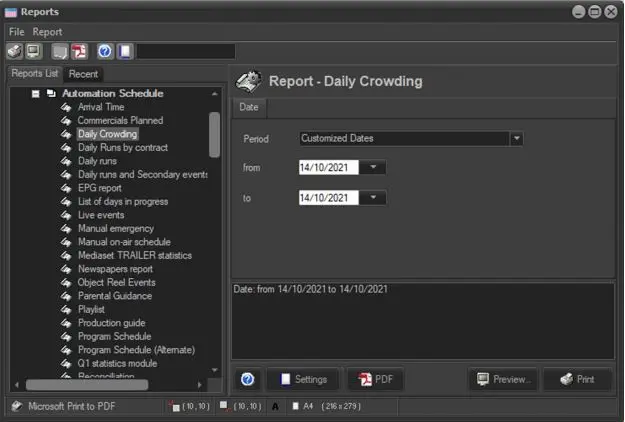Collapse the Automation Schedule tree node
This screenshot has width=625, height=422.
36,93
